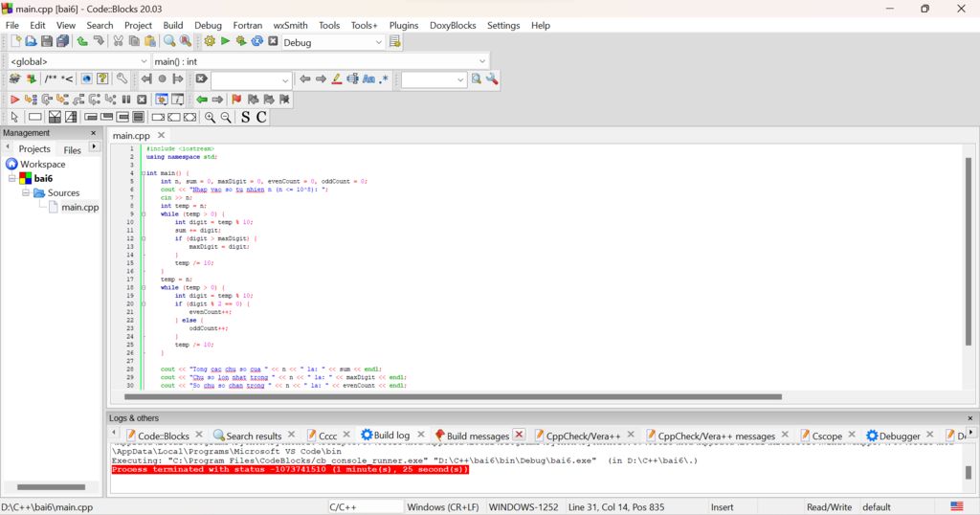Pause the debugger with the break icon
Screen dimensions: 980x515
(126, 100)
